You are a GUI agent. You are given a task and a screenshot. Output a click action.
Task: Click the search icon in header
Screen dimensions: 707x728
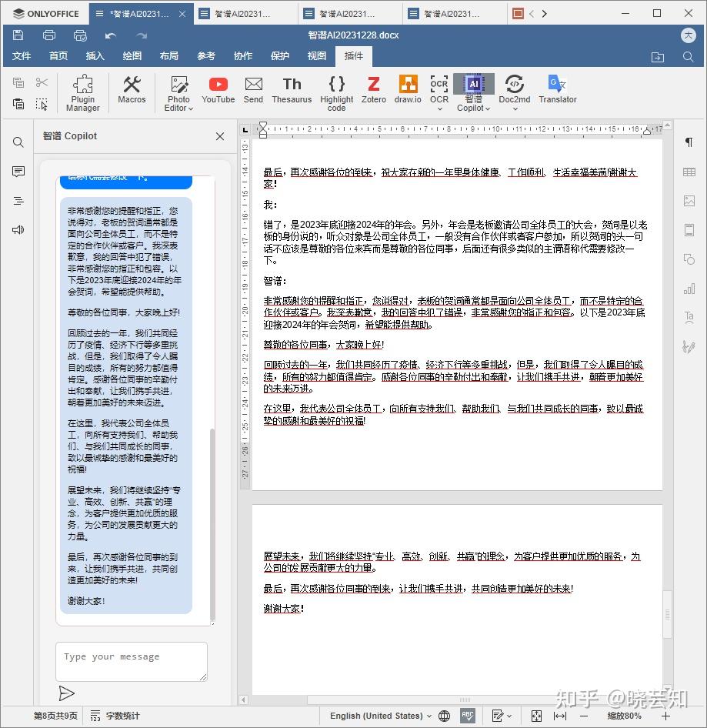click(688, 57)
